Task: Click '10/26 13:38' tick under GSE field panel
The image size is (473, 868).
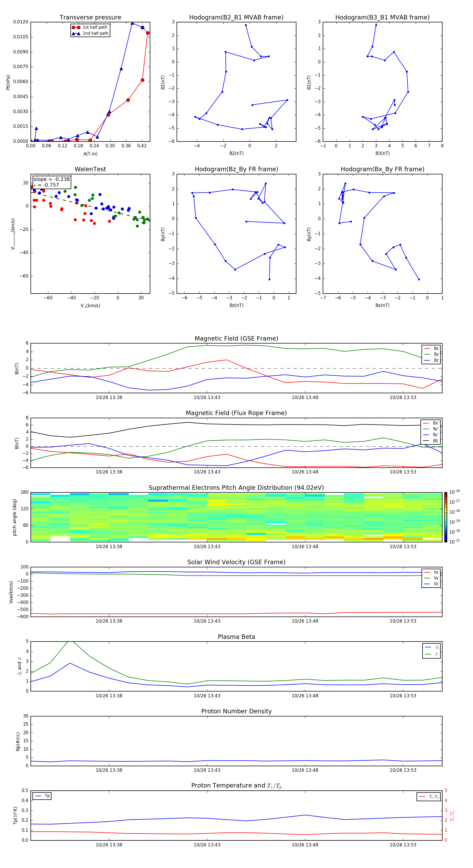Action: pos(109,398)
